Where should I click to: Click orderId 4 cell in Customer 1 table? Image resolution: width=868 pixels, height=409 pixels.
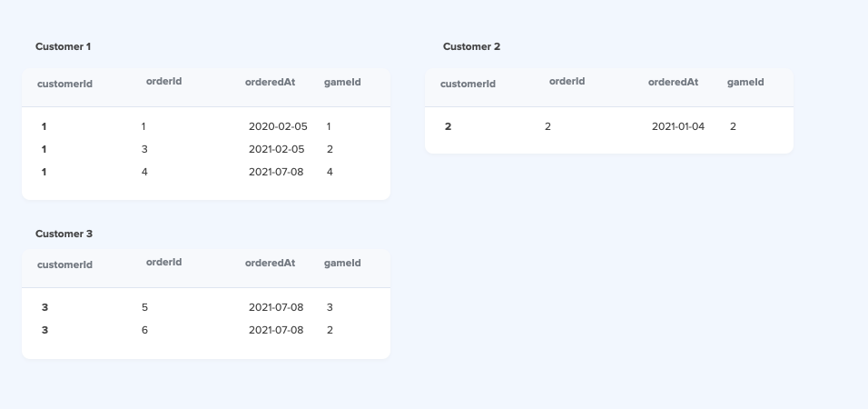coord(144,172)
